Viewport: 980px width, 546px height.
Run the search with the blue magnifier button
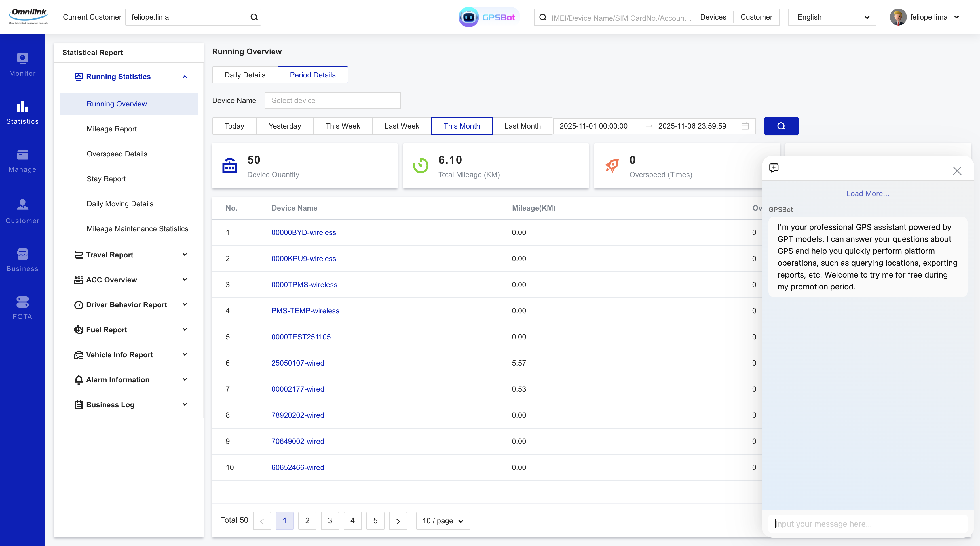point(781,126)
